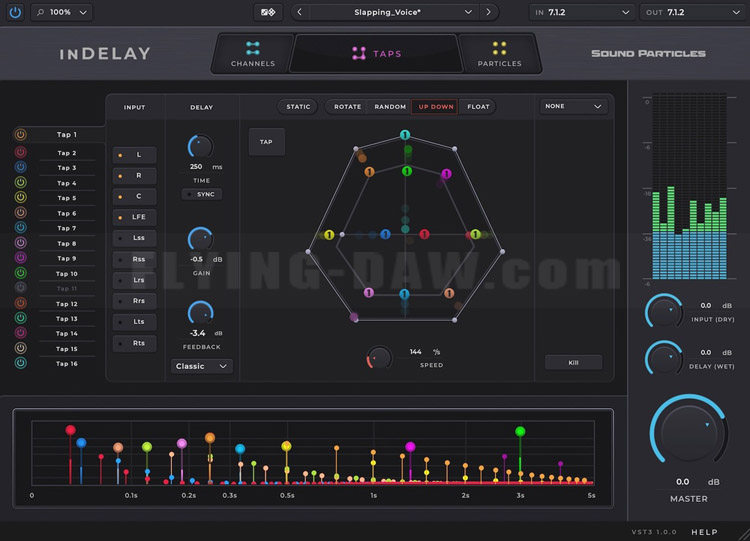Switch to the PARTICLES tab

coord(499,54)
